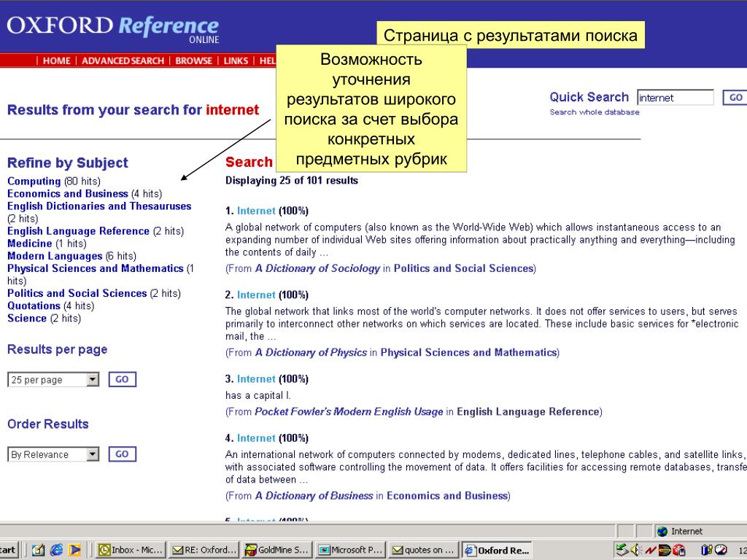Open 'Pocket Fowler's Modern English Usage' link
Image resolution: width=747 pixels, height=560 pixels.
click(349, 412)
